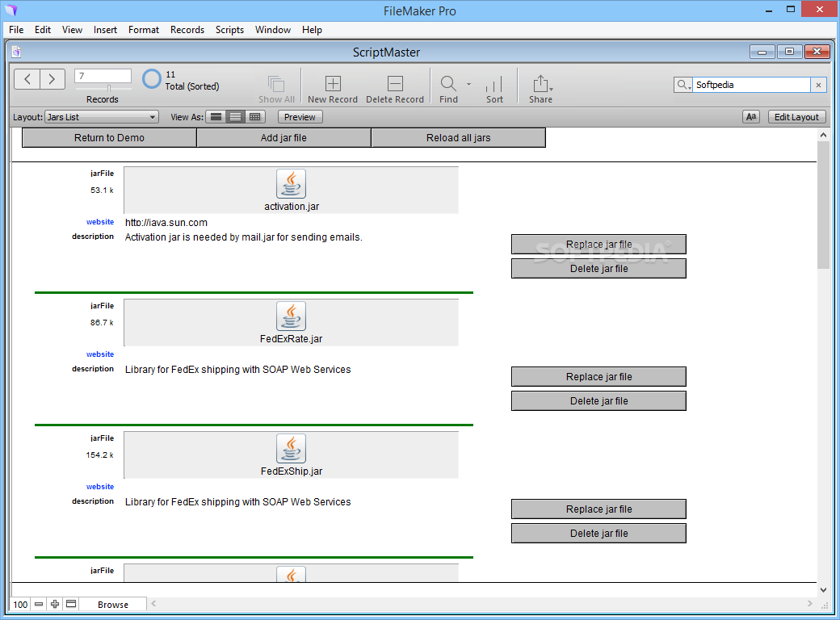Open the File menu

click(x=16, y=29)
